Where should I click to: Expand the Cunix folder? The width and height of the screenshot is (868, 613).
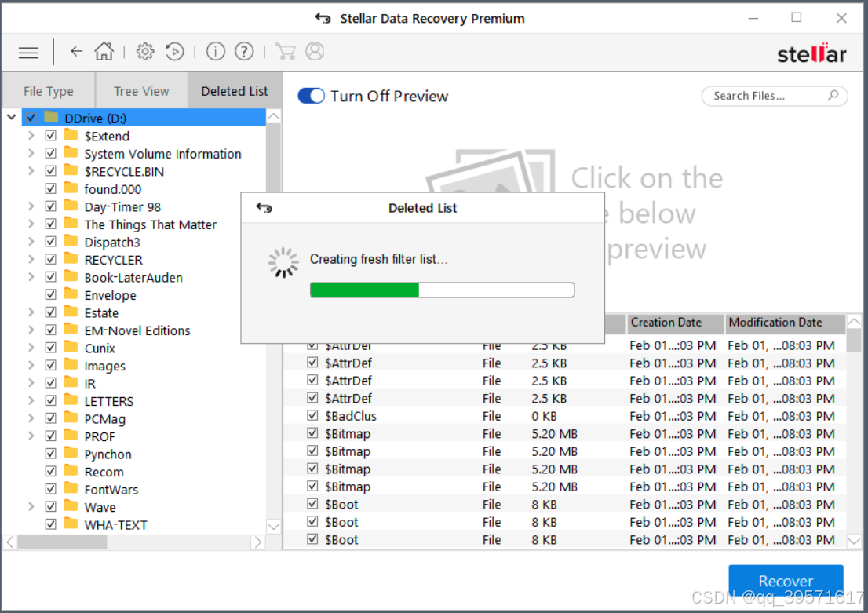(31, 348)
